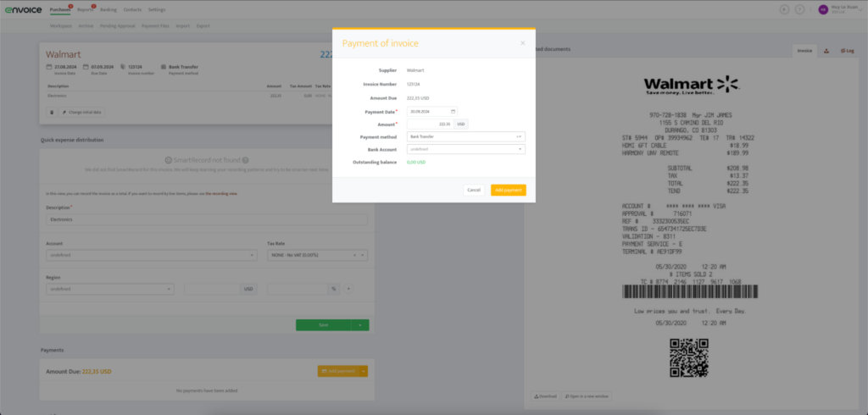Open the Purchases menu
This screenshot has height=415, width=868.
60,9
